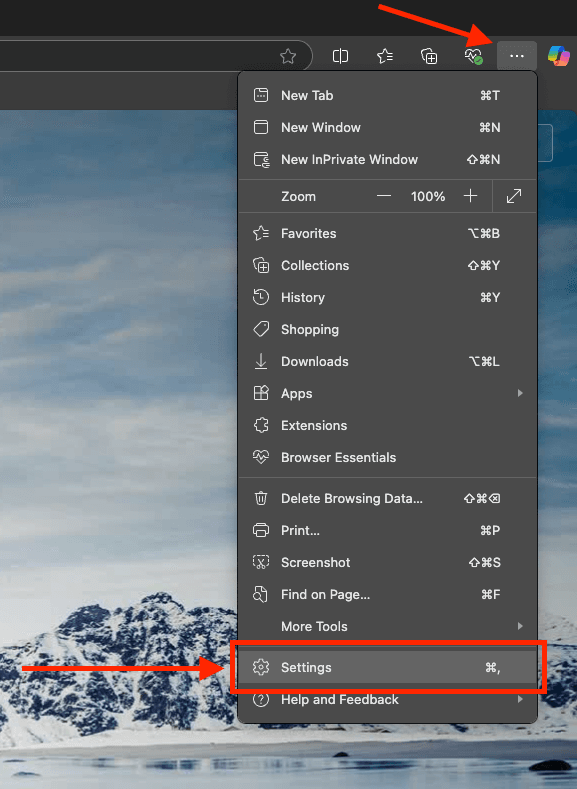577x789 pixels.
Task: Click the favorite star in address bar
Action: point(288,56)
